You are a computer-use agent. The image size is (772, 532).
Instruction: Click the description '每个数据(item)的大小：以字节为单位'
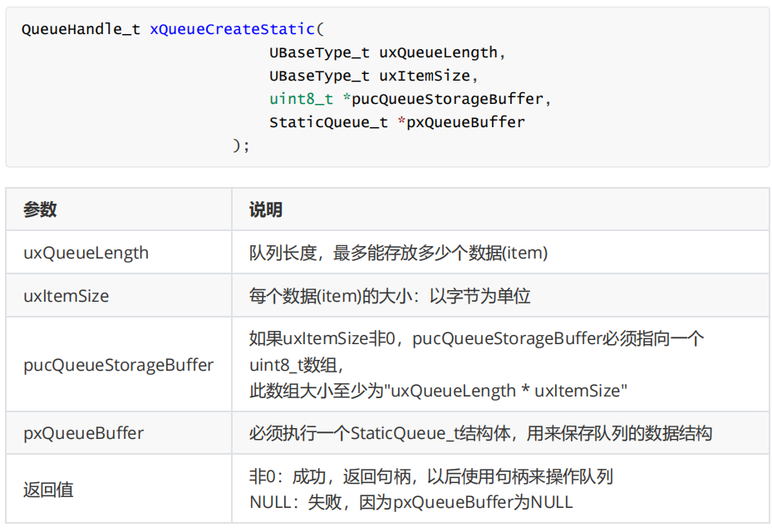pyautogui.click(x=390, y=296)
